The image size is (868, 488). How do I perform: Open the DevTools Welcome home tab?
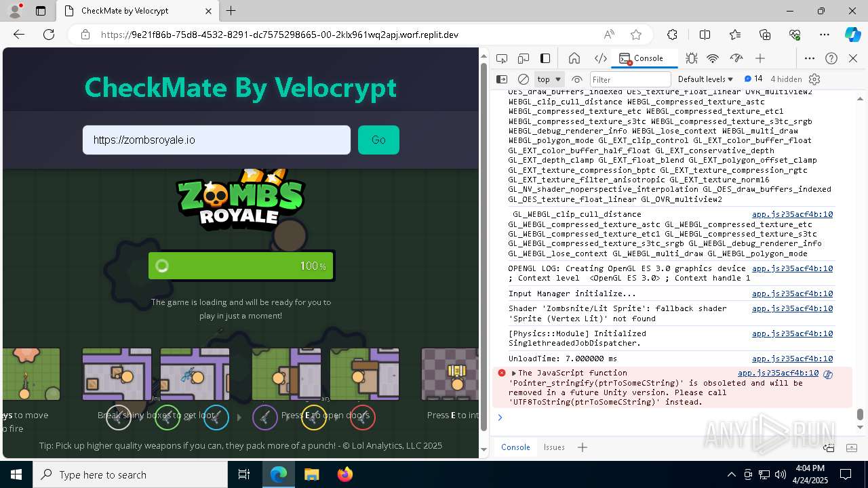click(574, 58)
